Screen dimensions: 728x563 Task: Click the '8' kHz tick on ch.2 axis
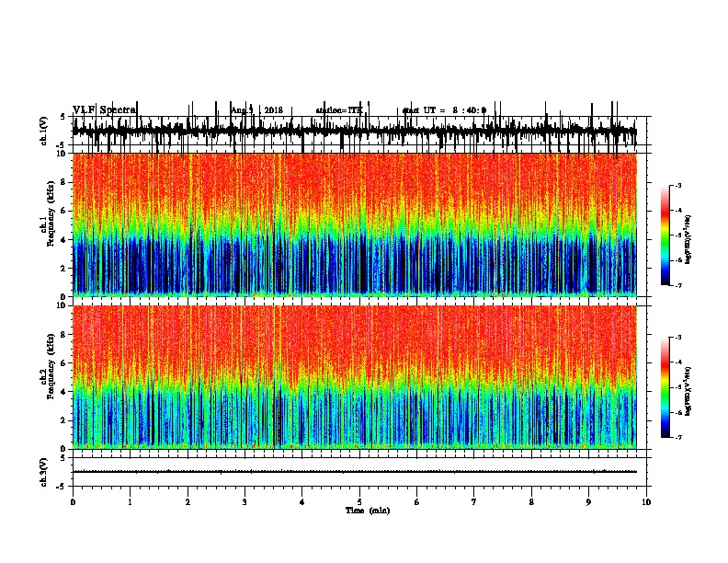64,335
